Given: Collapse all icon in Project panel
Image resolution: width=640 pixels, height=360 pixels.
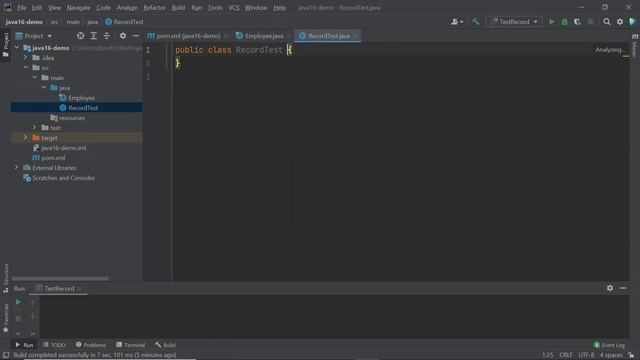Looking at the screenshot, I should (x=107, y=36).
